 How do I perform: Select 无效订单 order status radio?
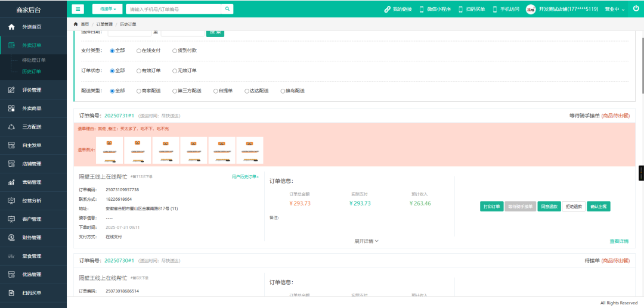(x=175, y=70)
